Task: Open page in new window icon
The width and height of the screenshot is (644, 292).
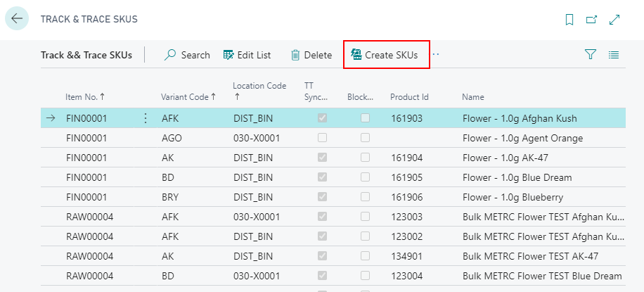Action: point(591,20)
